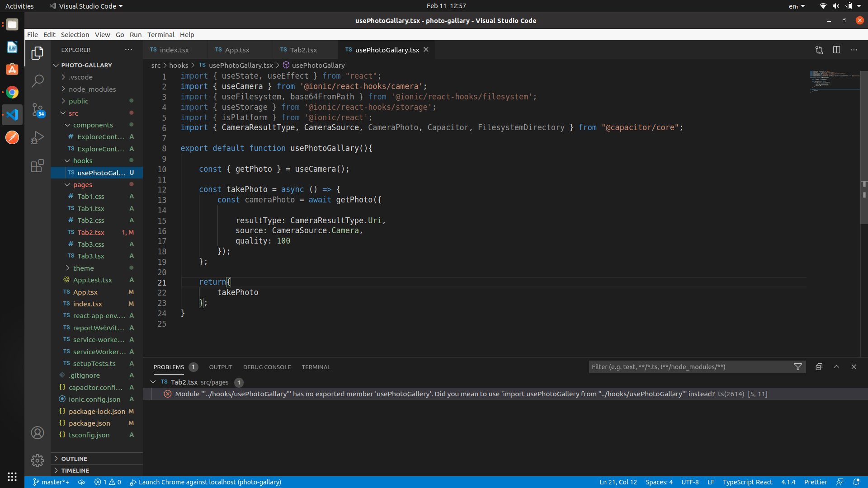
Task: Switch to the Tab2.tsx editor tab
Action: pyautogui.click(x=303, y=50)
